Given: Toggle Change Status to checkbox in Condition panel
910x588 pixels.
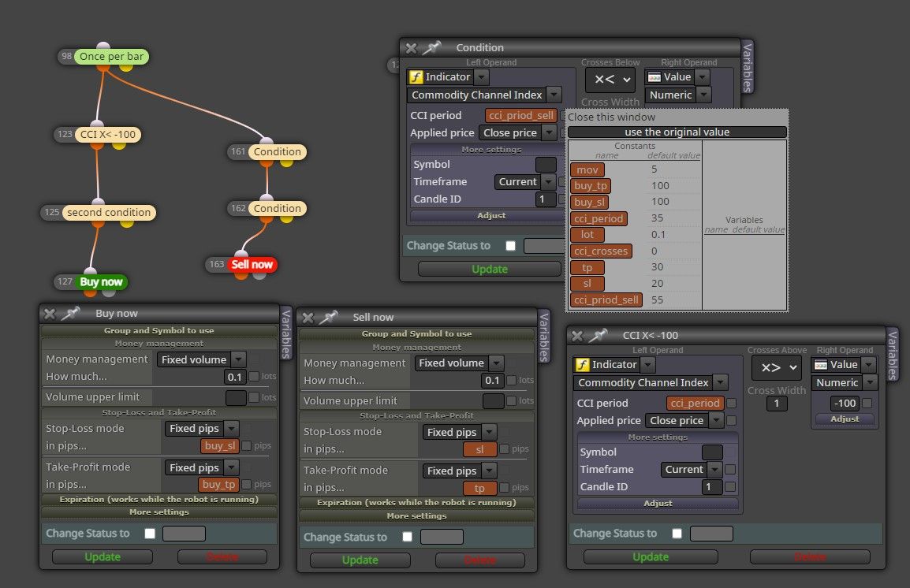Looking at the screenshot, I should pos(511,246).
